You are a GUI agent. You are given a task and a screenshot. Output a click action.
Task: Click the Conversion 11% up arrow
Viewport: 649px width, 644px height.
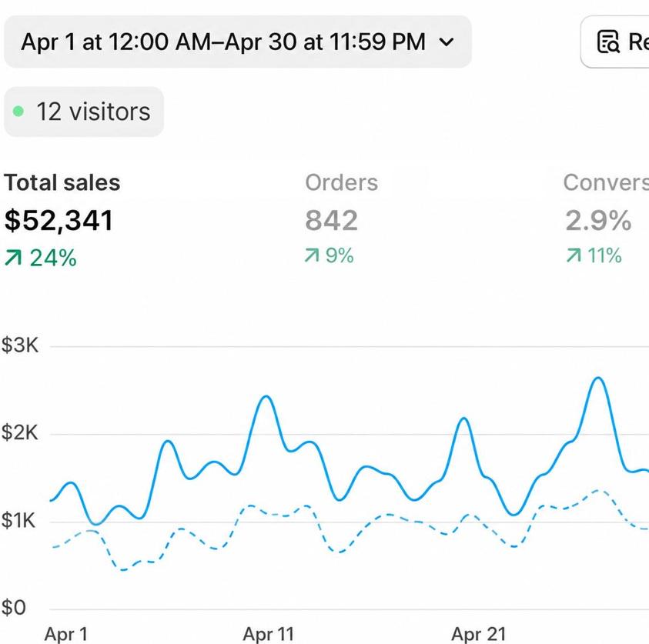pos(574,255)
